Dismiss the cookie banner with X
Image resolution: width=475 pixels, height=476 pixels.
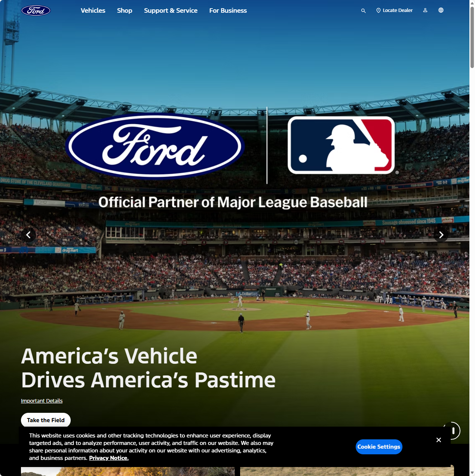[x=439, y=440]
